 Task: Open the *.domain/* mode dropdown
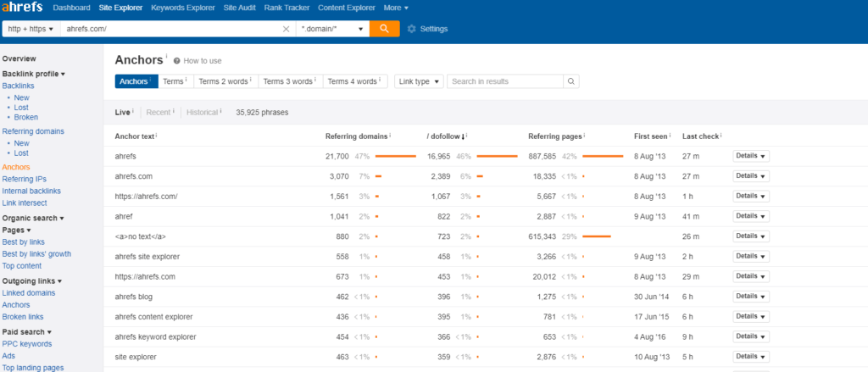[x=332, y=29]
